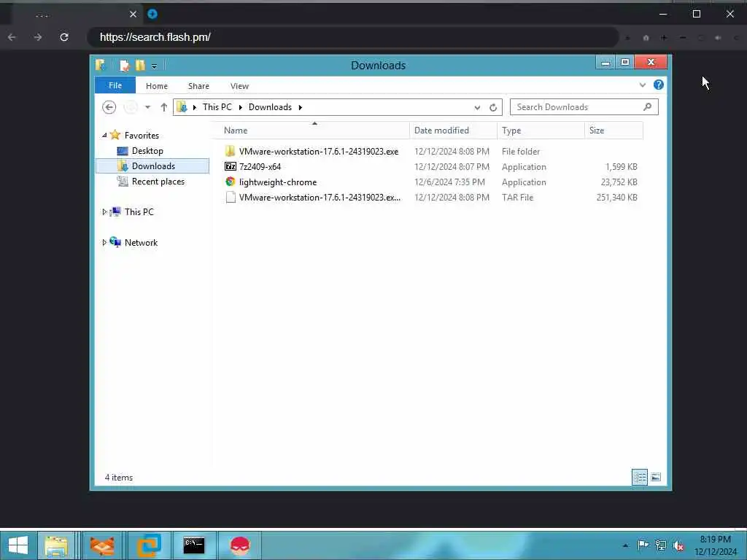Click the browser back arrow
The image size is (747, 560).
tap(12, 37)
